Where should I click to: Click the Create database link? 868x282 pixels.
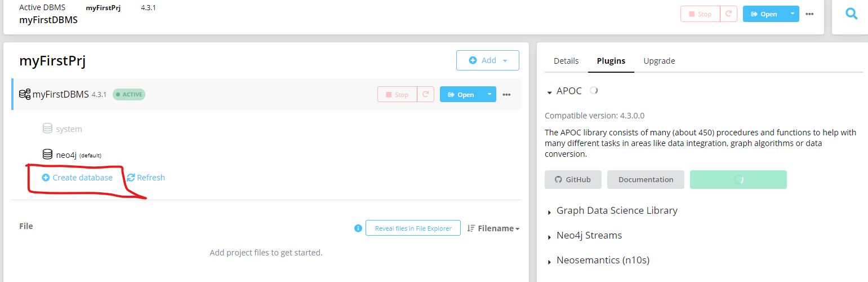point(82,178)
